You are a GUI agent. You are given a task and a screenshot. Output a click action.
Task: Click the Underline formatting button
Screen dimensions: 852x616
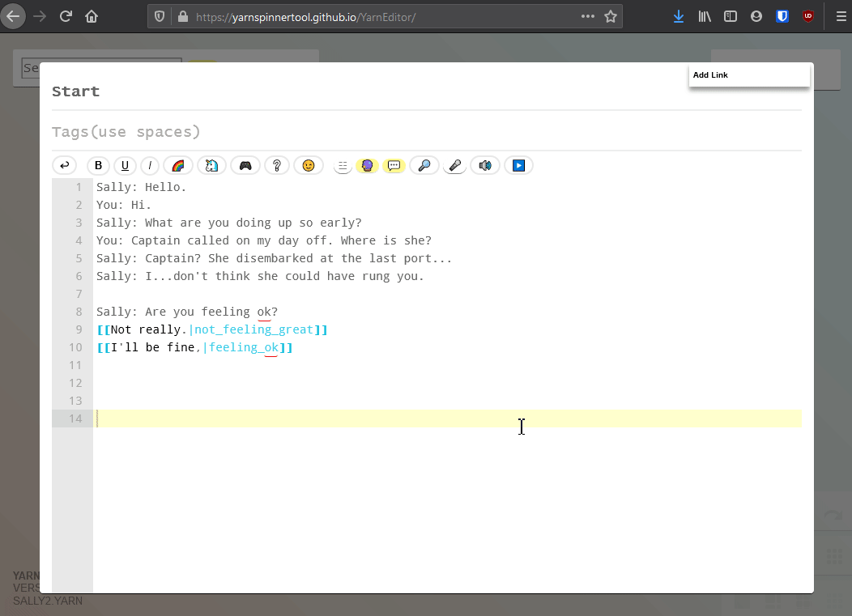pyautogui.click(x=125, y=166)
